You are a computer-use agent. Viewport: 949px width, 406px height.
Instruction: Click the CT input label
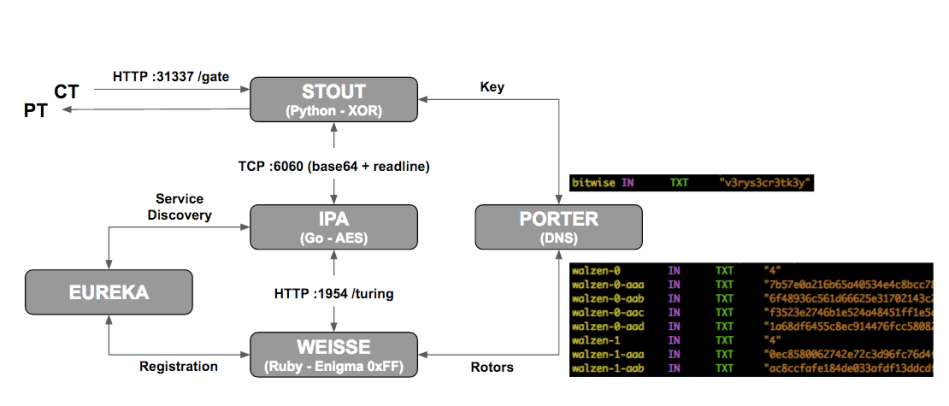[x=66, y=92]
